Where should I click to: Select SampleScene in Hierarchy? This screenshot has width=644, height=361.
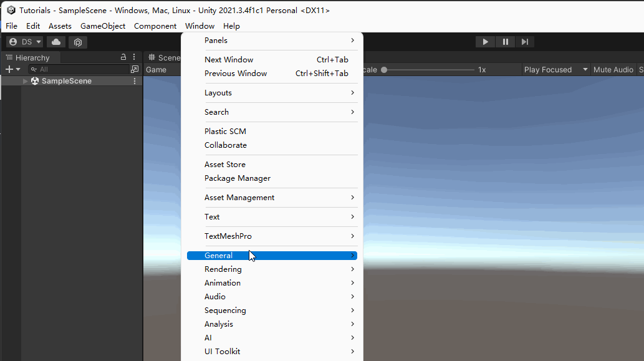click(67, 81)
